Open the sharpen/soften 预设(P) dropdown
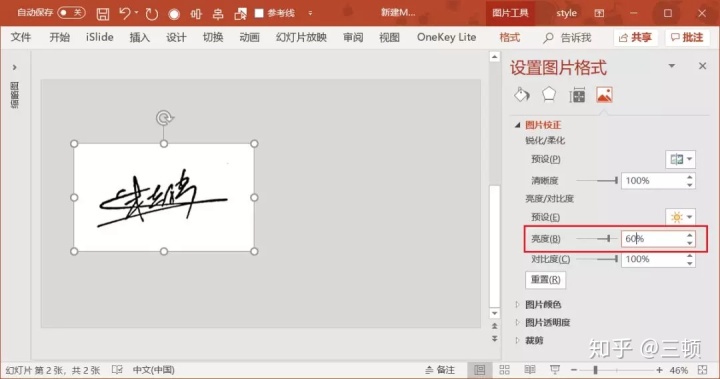 coord(681,159)
